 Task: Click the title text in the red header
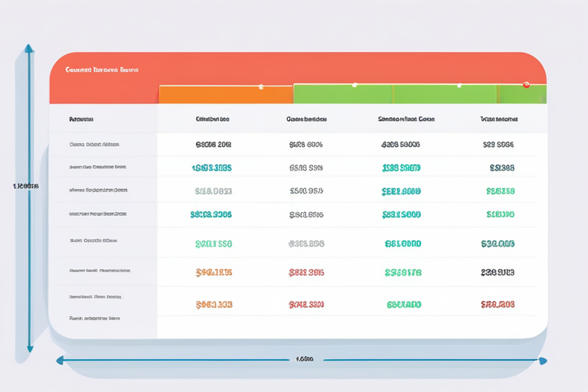(x=102, y=70)
